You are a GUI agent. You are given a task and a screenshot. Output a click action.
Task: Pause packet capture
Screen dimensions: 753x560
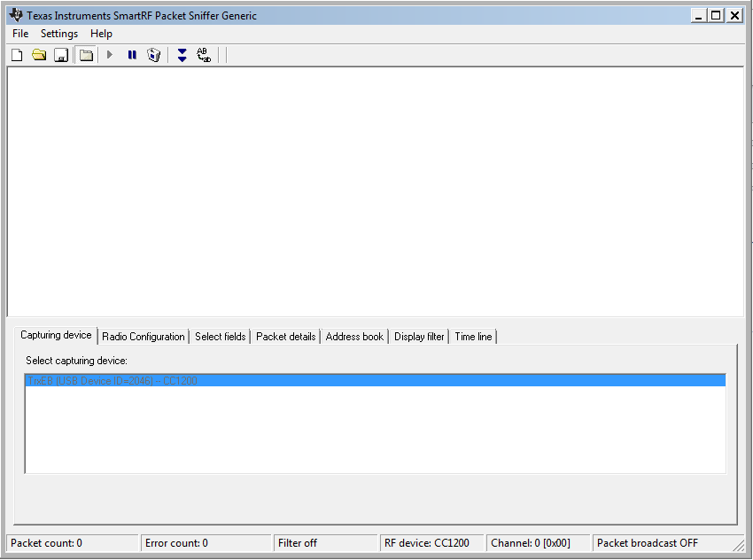pyautogui.click(x=132, y=55)
